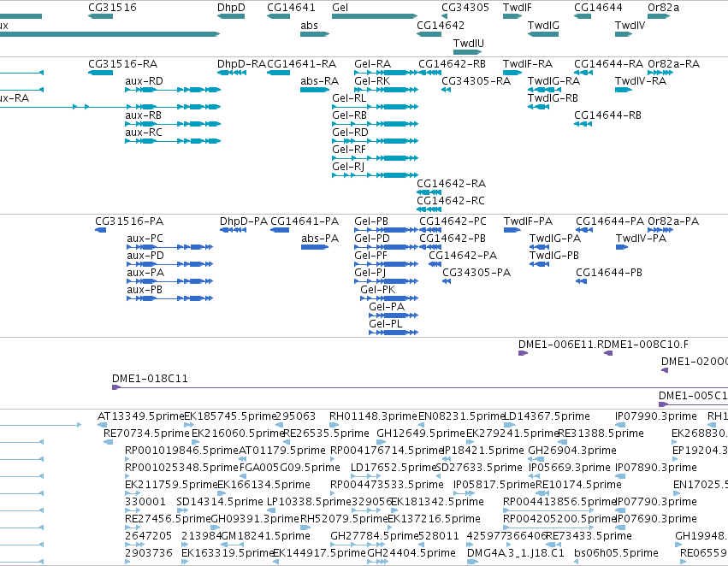Click the DME1-018C11 feature label

pyautogui.click(x=150, y=379)
